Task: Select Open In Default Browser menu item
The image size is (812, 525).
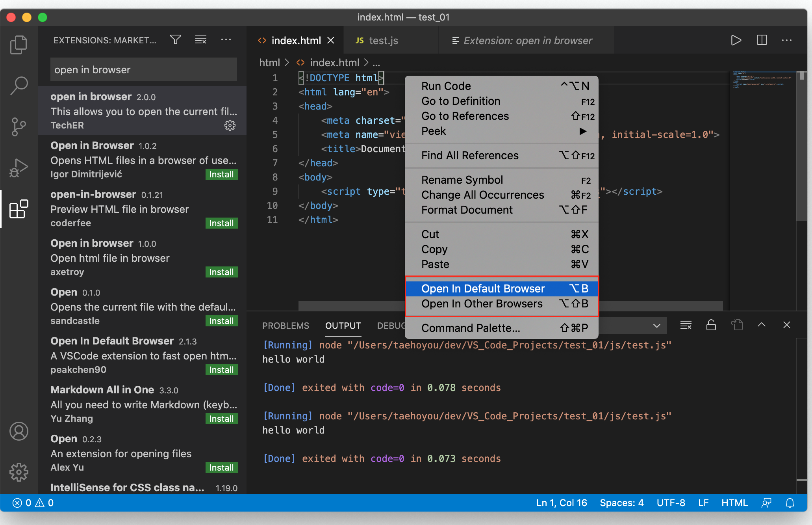Action: click(x=483, y=289)
